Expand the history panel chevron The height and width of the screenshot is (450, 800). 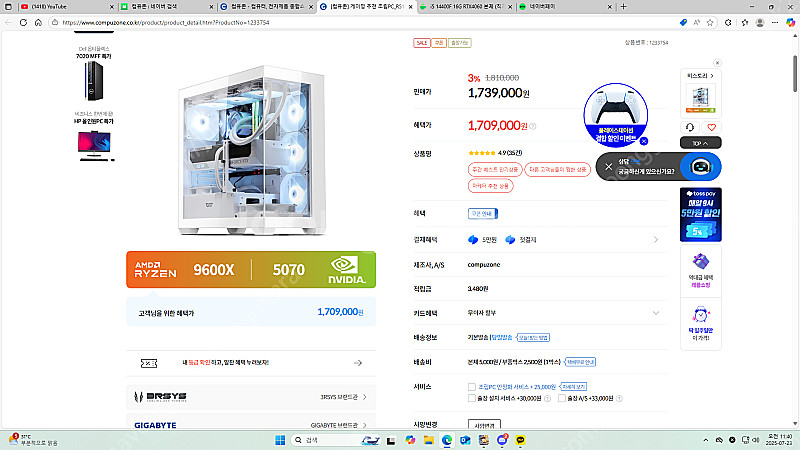point(712,76)
